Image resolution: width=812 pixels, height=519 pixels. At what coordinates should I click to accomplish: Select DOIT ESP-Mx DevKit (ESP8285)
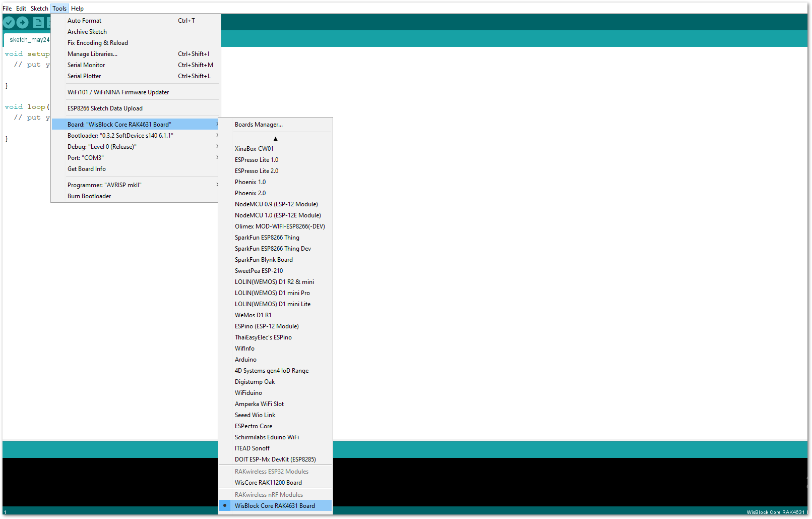(x=275, y=459)
